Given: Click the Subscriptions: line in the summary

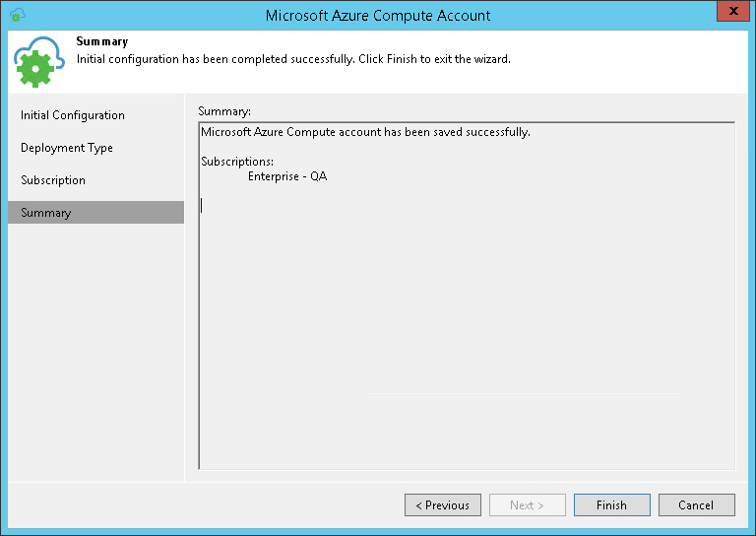Looking at the screenshot, I should 237,161.
